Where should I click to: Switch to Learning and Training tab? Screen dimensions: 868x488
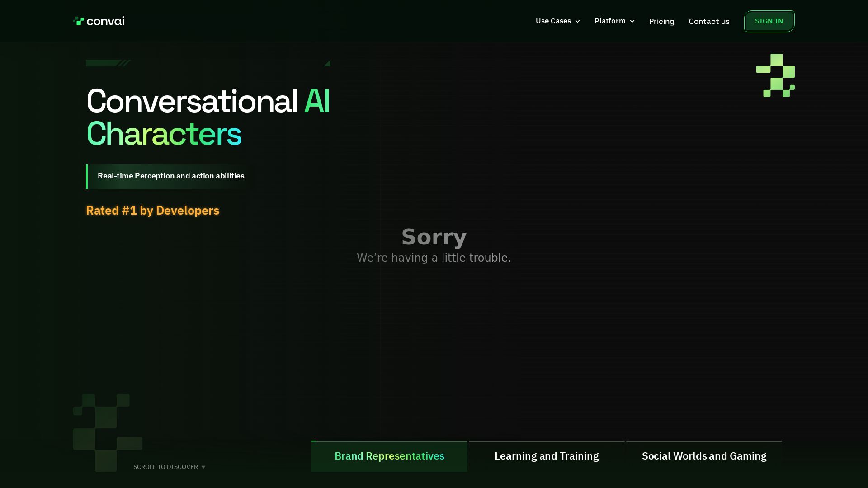click(546, 456)
